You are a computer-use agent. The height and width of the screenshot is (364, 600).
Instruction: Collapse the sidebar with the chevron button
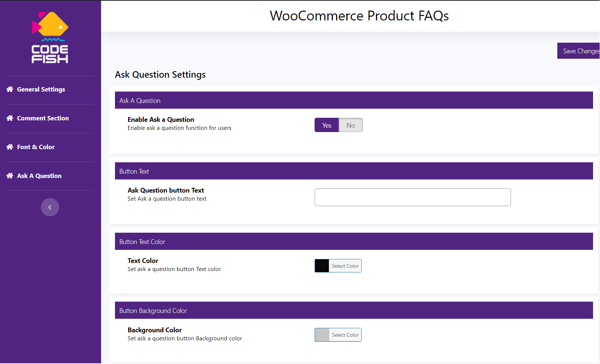pyautogui.click(x=50, y=207)
